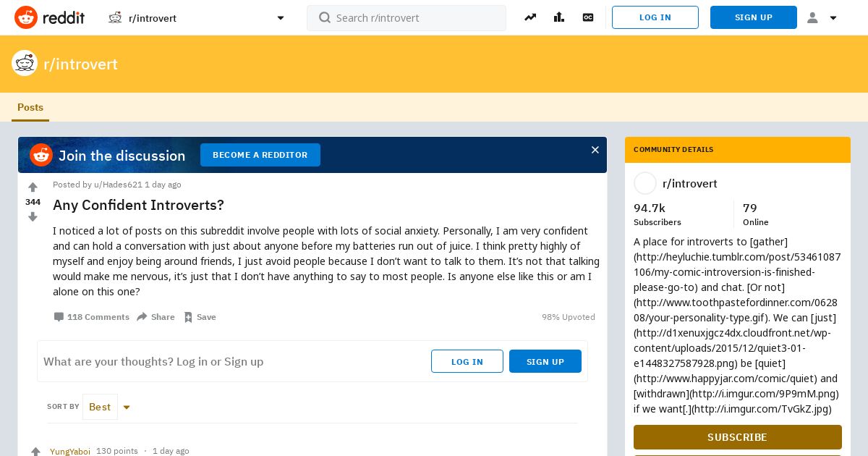
Task: Open the 118 Comments link
Action: click(91, 317)
